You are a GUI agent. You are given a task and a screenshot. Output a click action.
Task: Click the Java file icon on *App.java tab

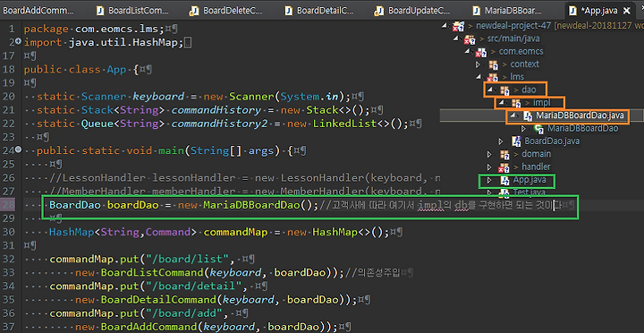point(572,11)
